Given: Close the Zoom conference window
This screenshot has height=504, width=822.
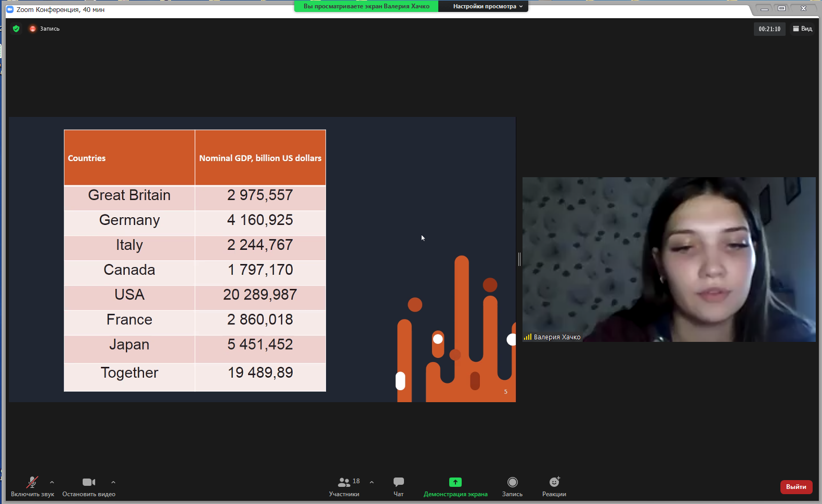Looking at the screenshot, I should [803, 9].
